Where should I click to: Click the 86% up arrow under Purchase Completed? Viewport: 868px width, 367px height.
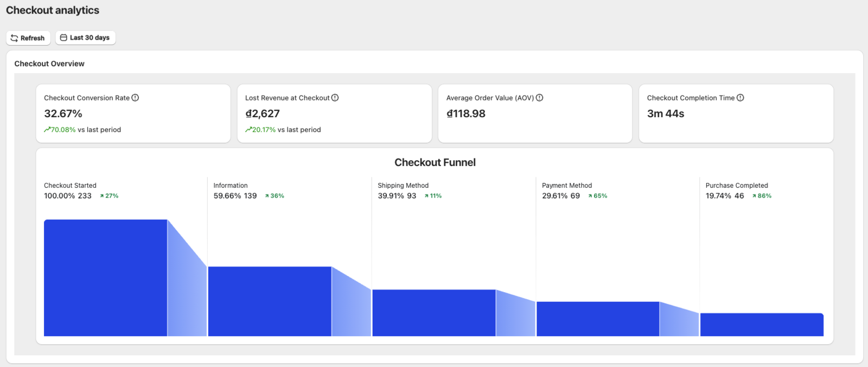coord(754,196)
